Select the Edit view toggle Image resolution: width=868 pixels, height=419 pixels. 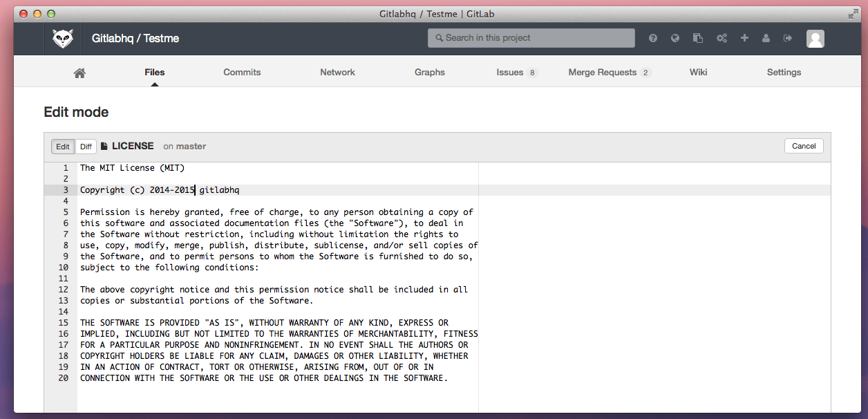pos(62,146)
